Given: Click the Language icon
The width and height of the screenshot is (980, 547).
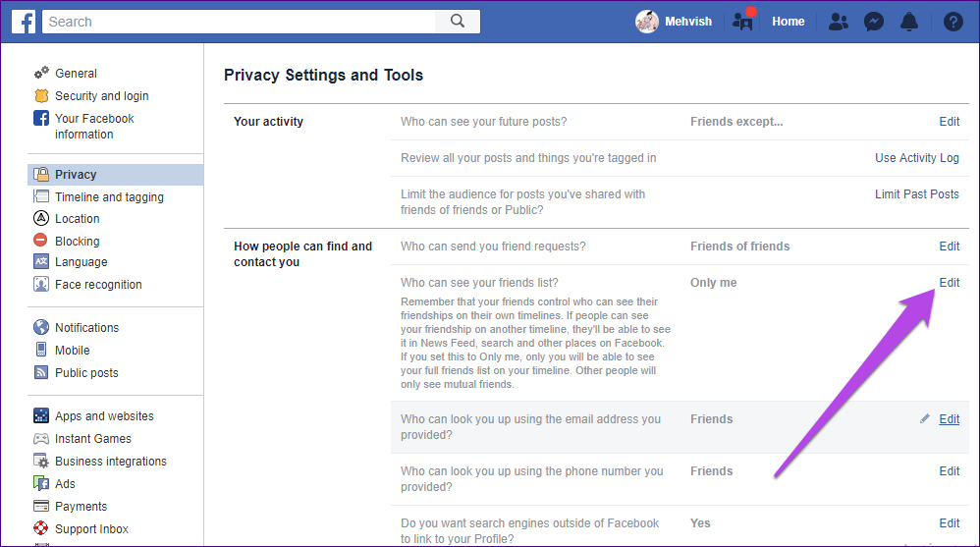Looking at the screenshot, I should [41, 261].
